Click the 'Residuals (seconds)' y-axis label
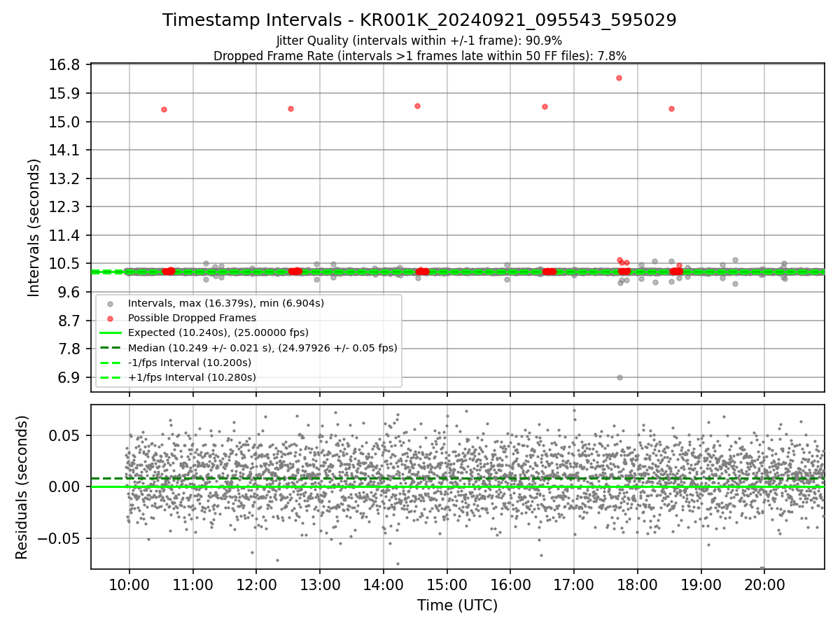The height and width of the screenshot is (630, 840). [22, 487]
